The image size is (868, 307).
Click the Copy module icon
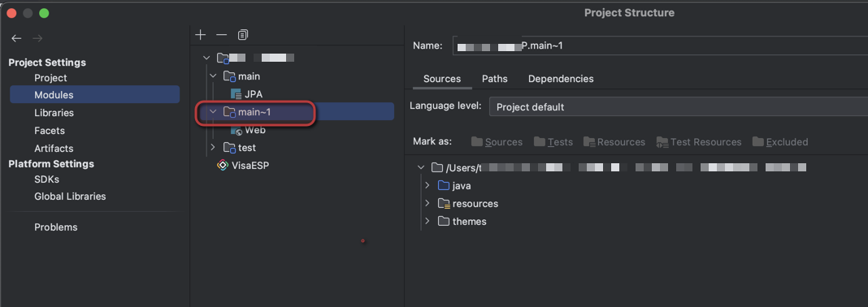242,35
